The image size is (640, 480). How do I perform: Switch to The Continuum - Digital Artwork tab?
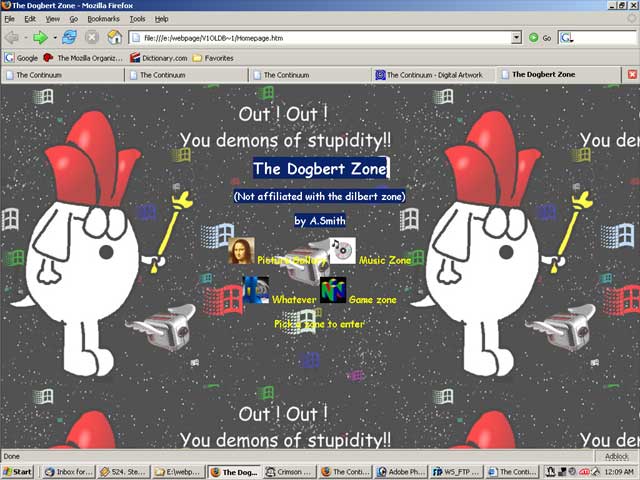click(x=435, y=74)
